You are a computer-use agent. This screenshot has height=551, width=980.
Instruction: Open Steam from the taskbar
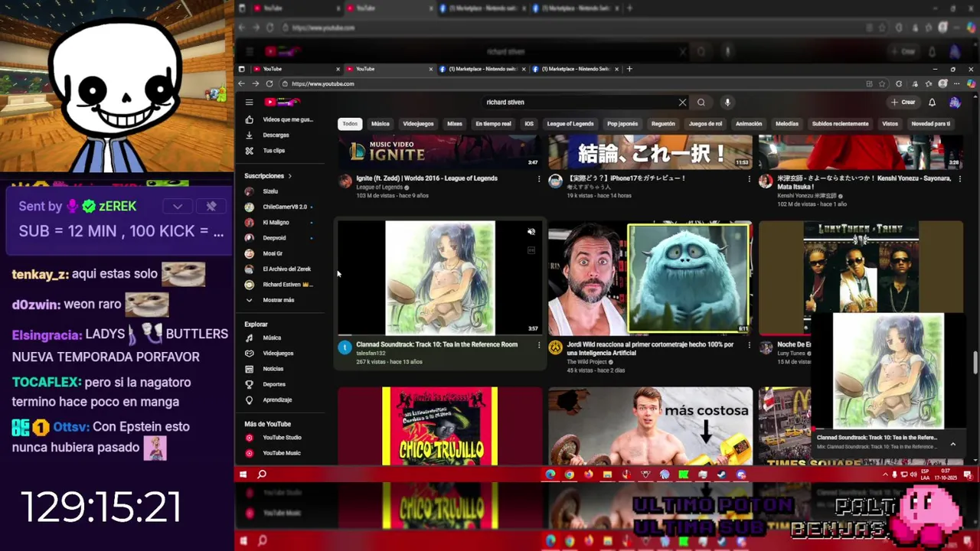722,474
